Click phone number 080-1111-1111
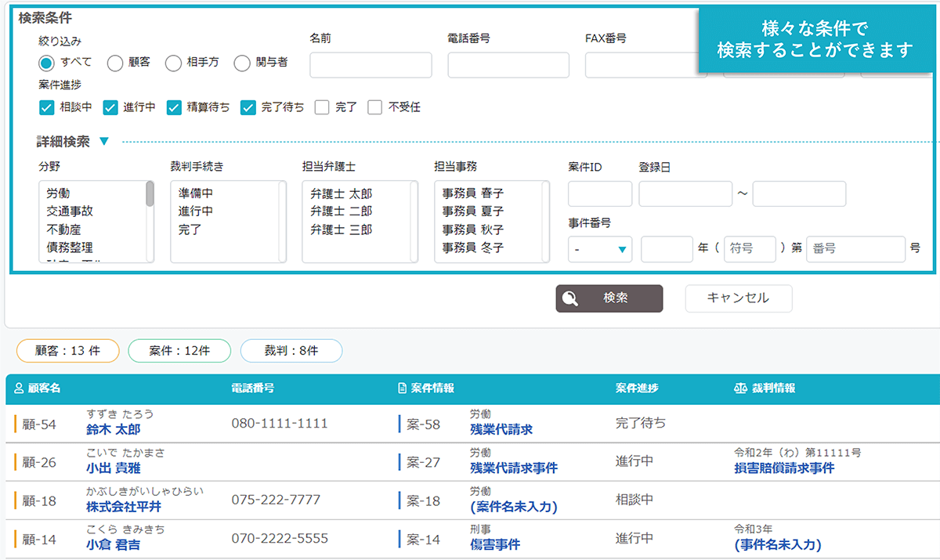The width and height of the screenshot is (940, 560). (280, 424)
